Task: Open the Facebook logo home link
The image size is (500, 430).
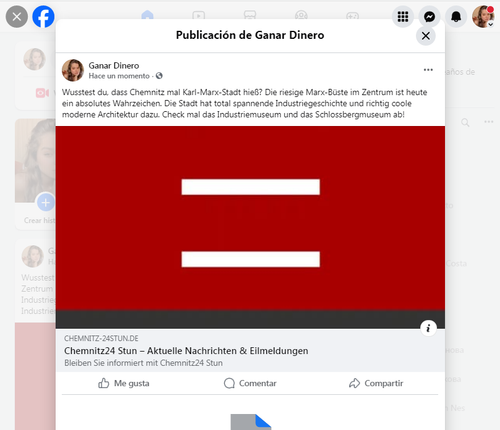Action: pos(43,16)
